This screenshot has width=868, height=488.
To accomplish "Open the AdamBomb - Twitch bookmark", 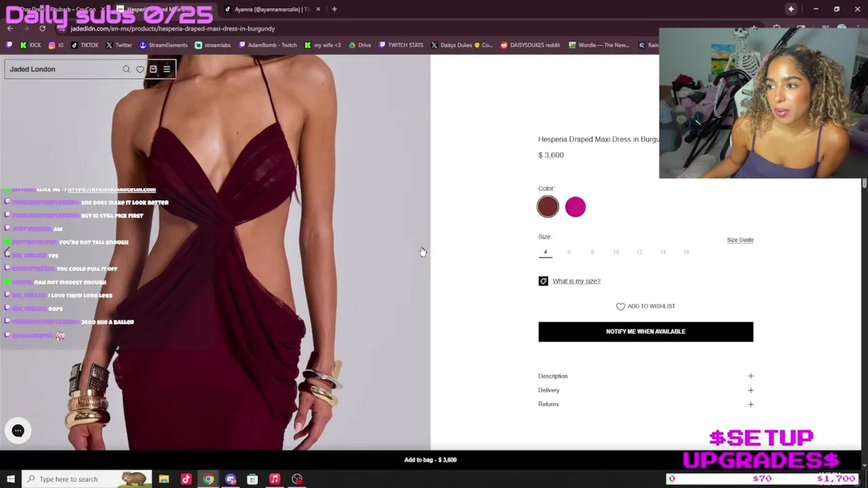I will pyautogui.click(x=268, y=45).
